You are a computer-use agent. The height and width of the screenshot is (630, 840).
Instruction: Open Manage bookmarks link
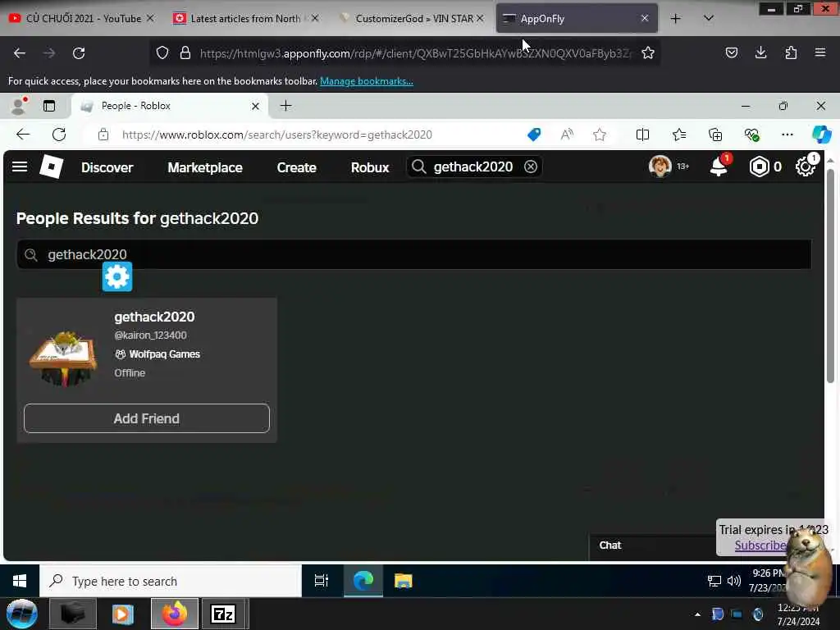[367, 81]
